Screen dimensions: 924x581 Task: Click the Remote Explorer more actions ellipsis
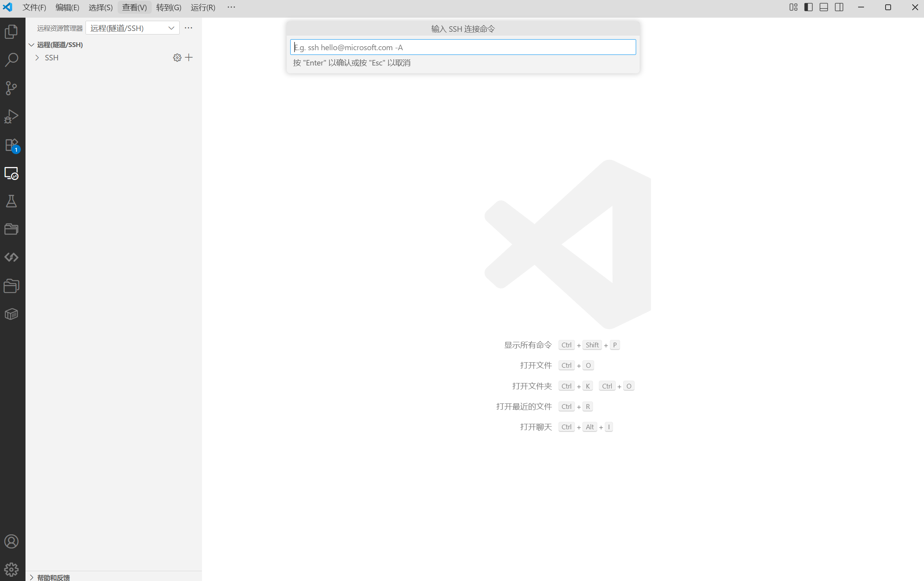pos(189,28)
